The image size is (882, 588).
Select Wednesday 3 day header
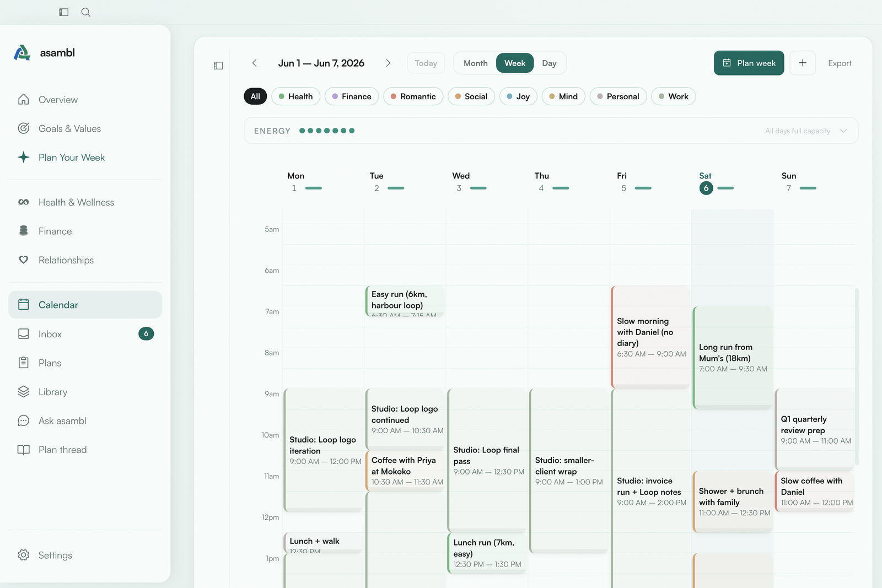tap(469, 182)
